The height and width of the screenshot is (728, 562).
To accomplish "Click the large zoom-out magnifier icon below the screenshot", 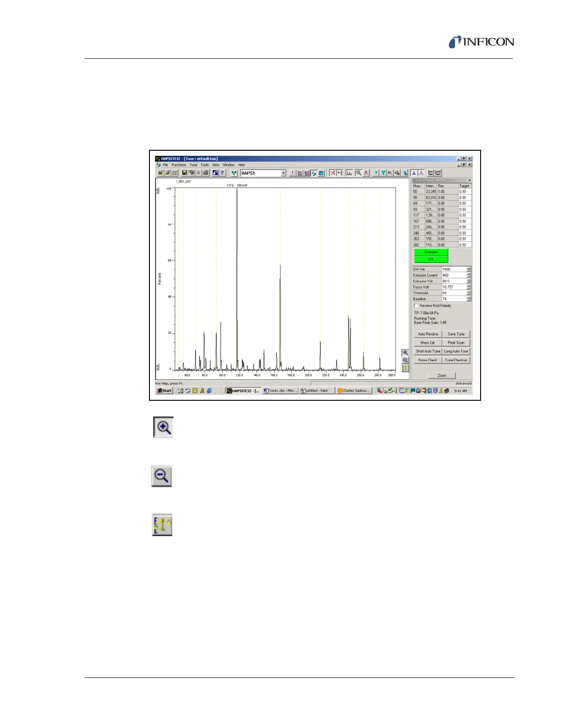I will pyautogui.click(x=162, y=476).
